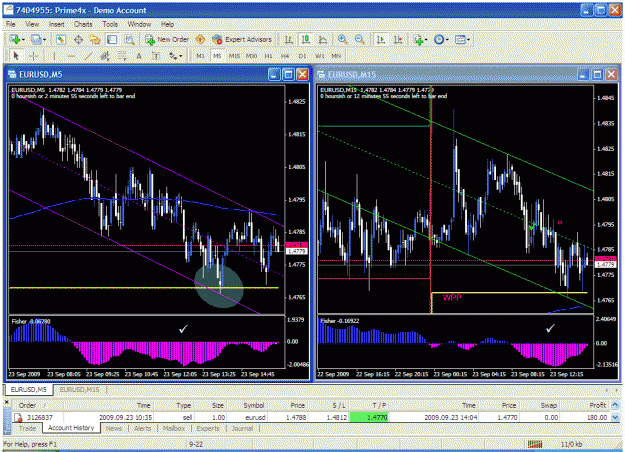The height and width of the screenshot is (452, 625).
Task: Close the Terminal panel with the X
Action: pyautogui.click(x=7, y=402)
